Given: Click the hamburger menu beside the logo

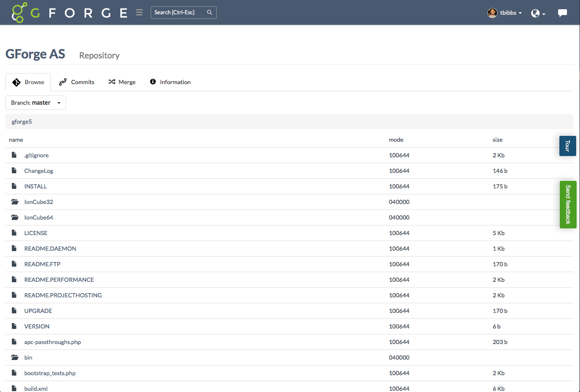Looking at the screenshot, I should click(139, 12).
